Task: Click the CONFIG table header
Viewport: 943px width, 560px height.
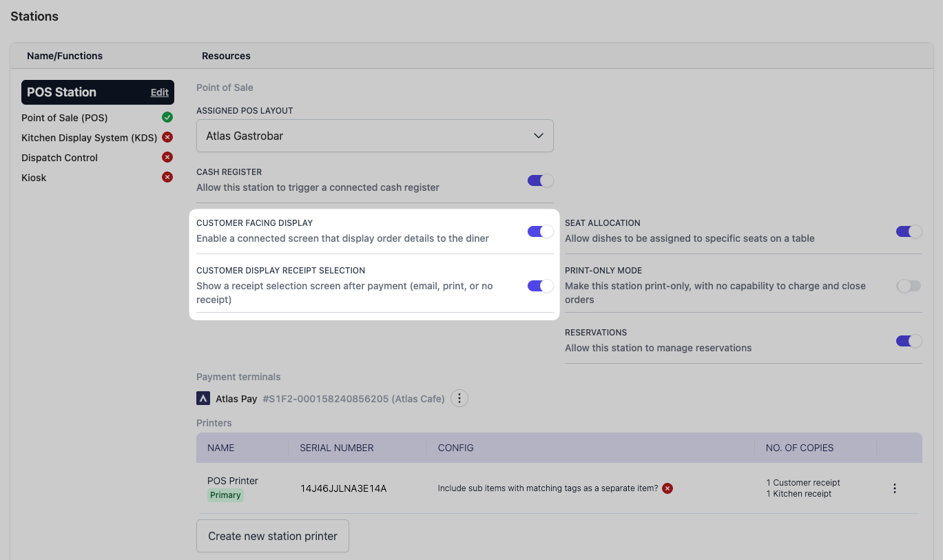Action: [456, 448]
